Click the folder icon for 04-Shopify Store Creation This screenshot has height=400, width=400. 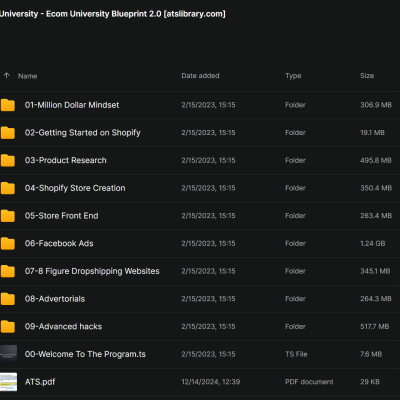(x=8, y=188)
